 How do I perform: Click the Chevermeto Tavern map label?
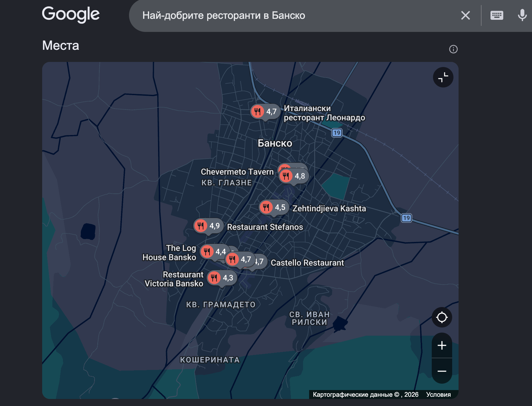click(x=237, y=172)
